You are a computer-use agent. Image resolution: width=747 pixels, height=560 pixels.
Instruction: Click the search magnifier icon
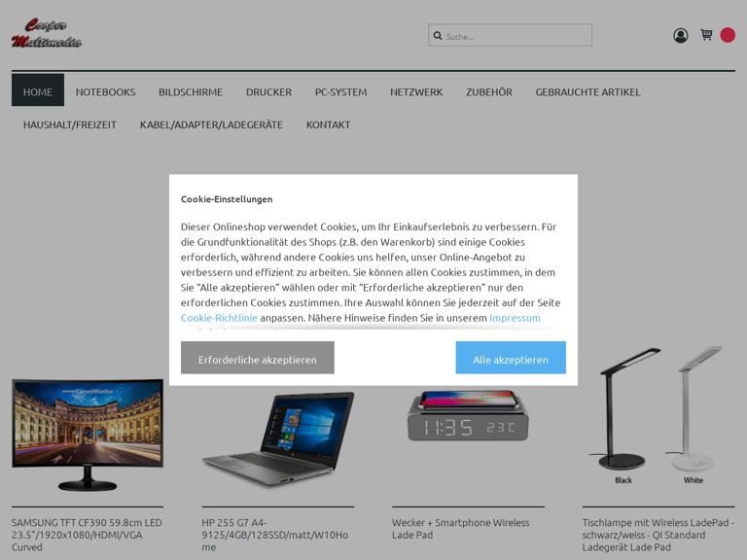(438, 36)
